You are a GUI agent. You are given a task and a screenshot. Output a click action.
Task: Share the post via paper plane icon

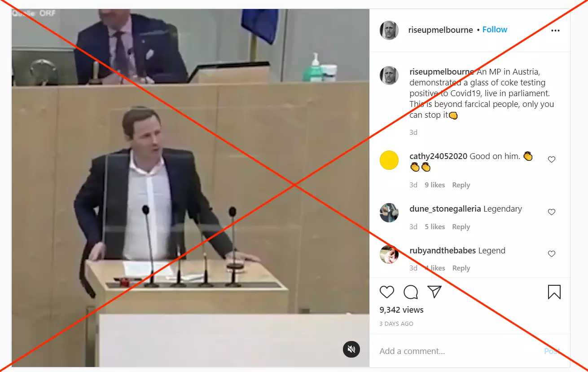[x=434, y=292]
